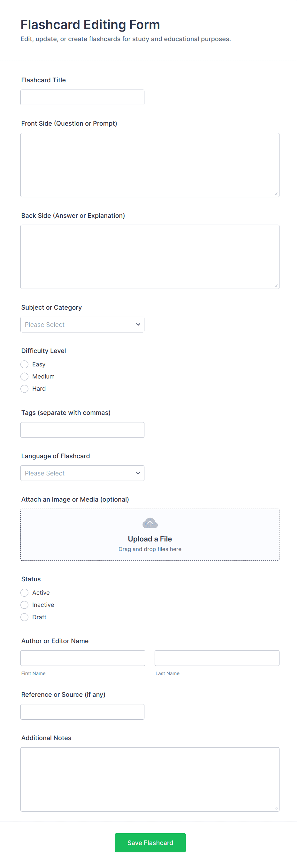
Task: Click the Save Flashcard button
Action: (x=150, y=842)
